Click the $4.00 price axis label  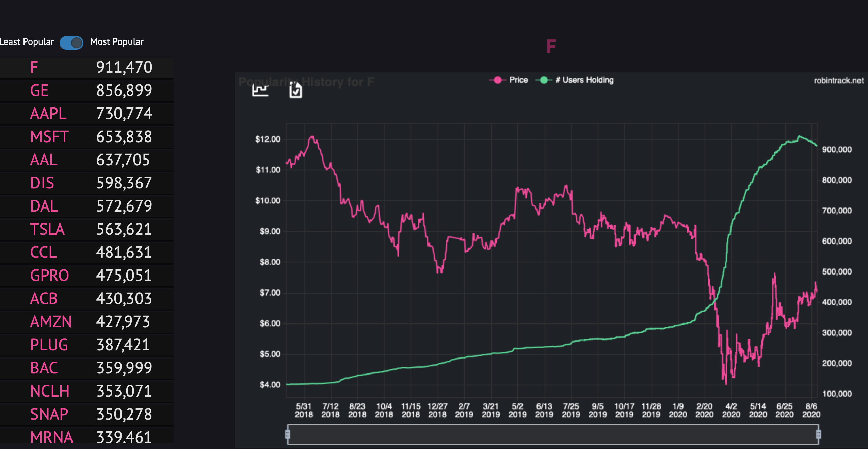pos(270,385)
